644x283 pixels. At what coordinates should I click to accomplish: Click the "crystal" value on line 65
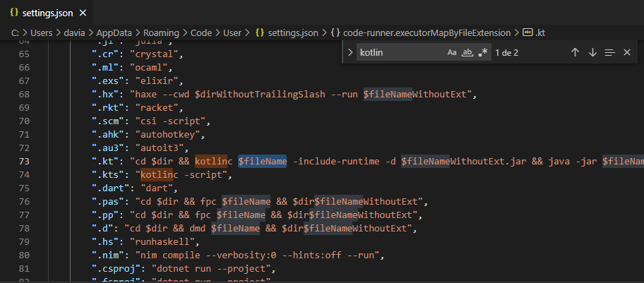155,54
